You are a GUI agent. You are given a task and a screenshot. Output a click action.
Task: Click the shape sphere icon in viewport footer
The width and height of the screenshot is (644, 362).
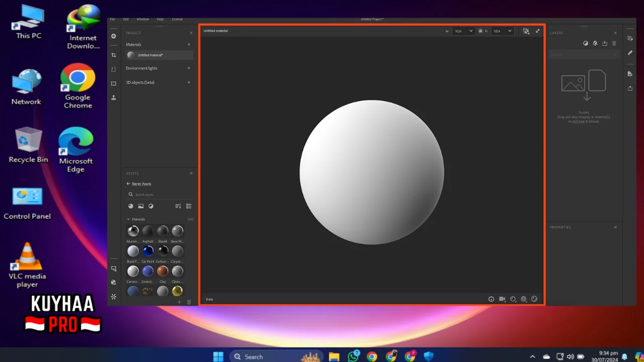click(534, 299)
